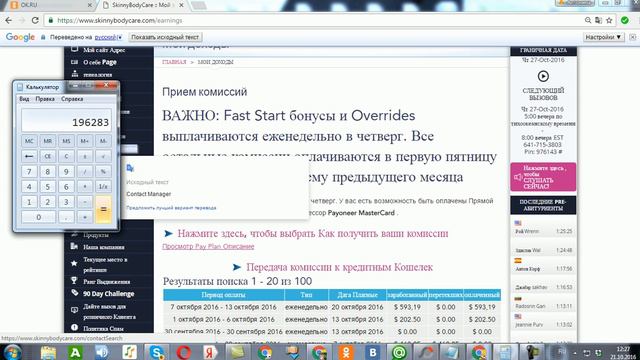Click the info icon beside Политика Спам
Viewport: 640px width, 360px height.
74,327
